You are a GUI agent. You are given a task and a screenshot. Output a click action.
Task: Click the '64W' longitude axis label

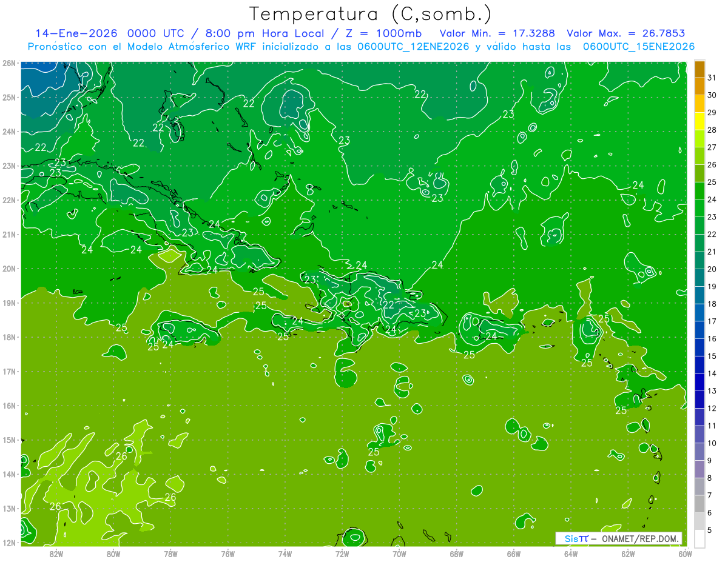pos(571,554)
